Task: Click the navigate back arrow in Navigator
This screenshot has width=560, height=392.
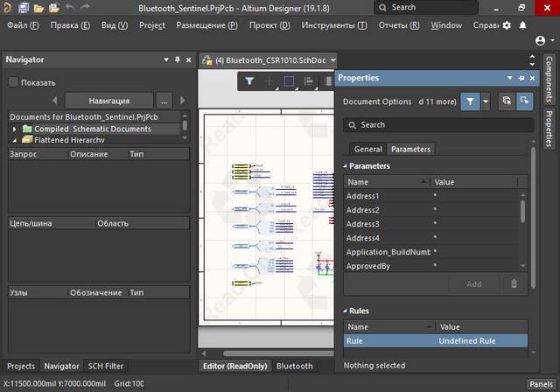Action: [54, 101]
